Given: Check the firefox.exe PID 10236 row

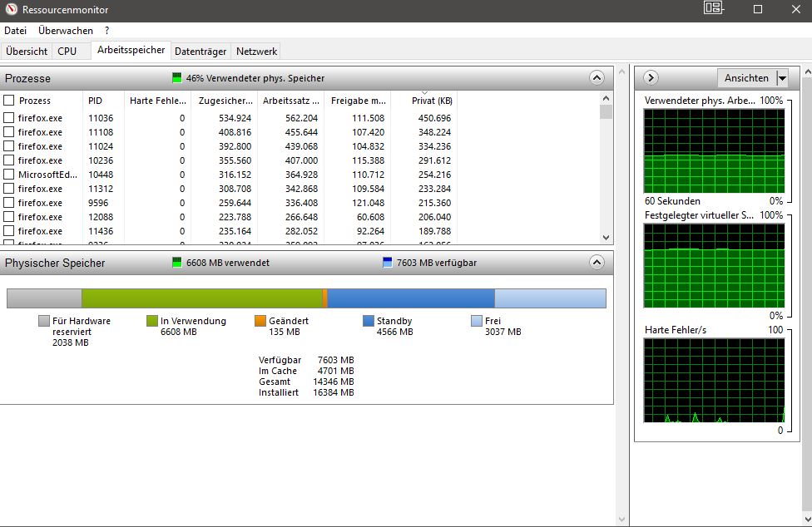Looking at the screenshot, I should click(9, 160).
